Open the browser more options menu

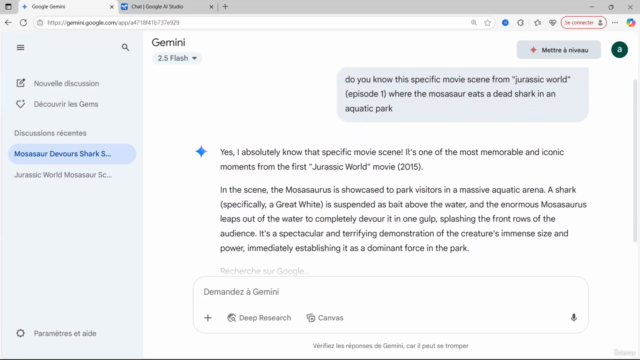[615, 23]
